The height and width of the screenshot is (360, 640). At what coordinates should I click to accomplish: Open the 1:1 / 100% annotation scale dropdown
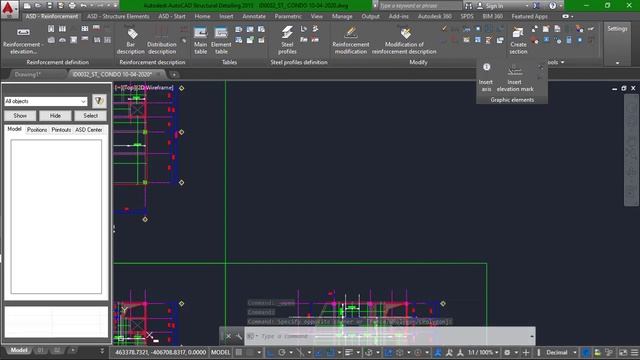483,352
